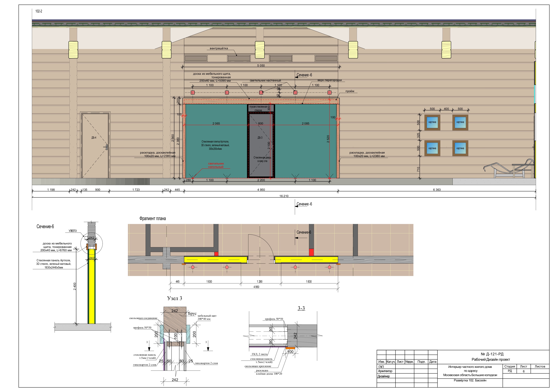Viewport: 554px width, 392px height.
Task: Click the vertical "325" dimension
Action: pyautogui.click(x=418, y=135)
